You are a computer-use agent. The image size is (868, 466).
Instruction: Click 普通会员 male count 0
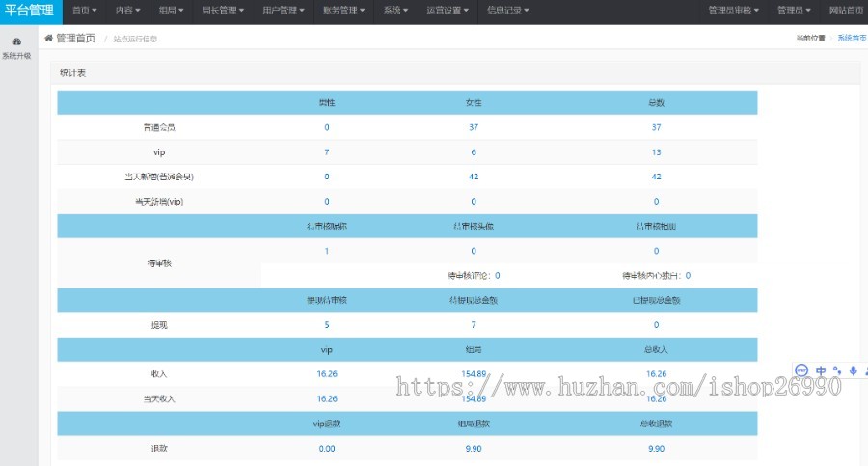point(327,127)
